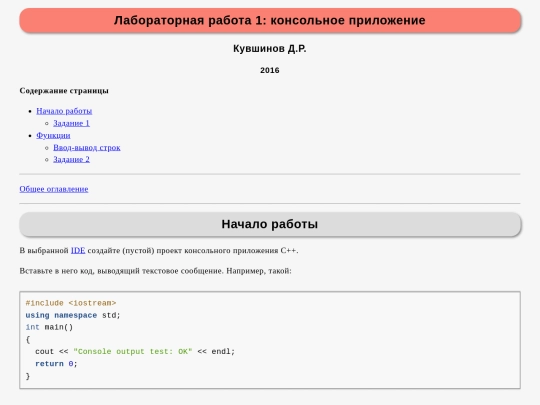Open the 'Начало работы' contents link
This screenshot has width=540, height=405.
64,111
